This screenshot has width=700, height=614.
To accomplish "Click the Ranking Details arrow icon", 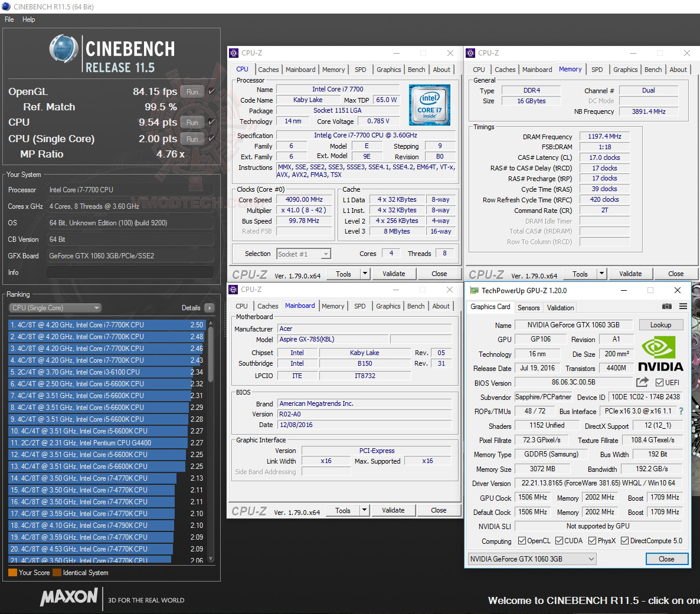I will point(210,308).
